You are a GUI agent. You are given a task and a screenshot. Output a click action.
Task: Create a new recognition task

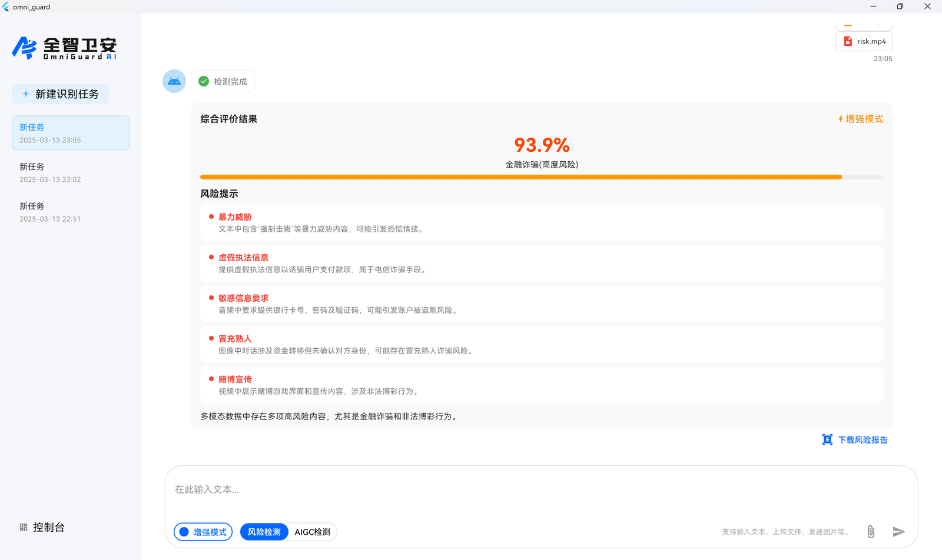(61, 94)
